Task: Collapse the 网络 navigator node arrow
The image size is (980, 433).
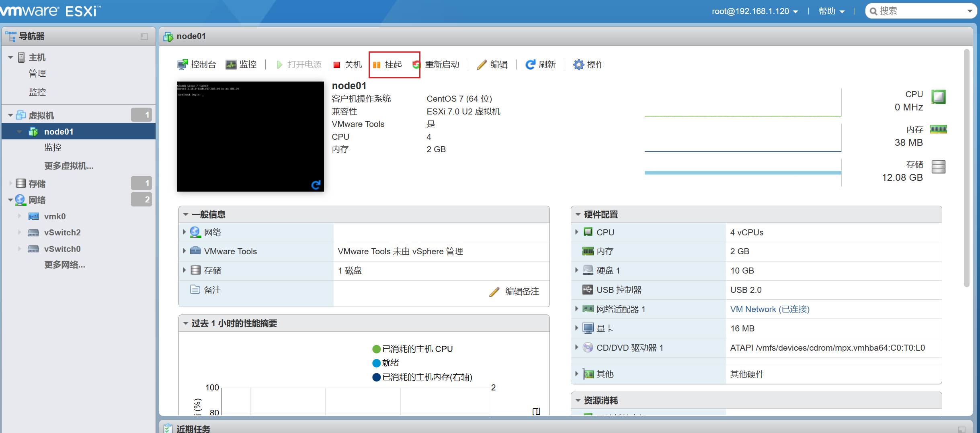Action: pos(11,200)
